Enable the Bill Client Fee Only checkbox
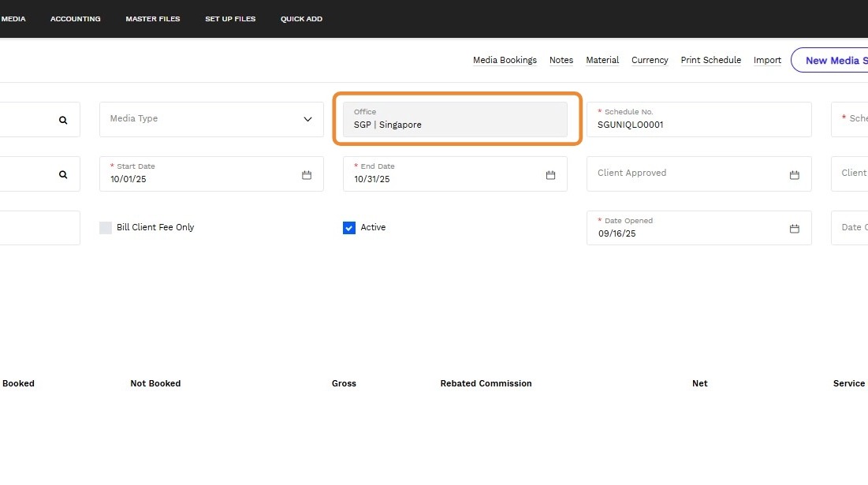Viewport: 868px width, 485px height. pos(106,228)
